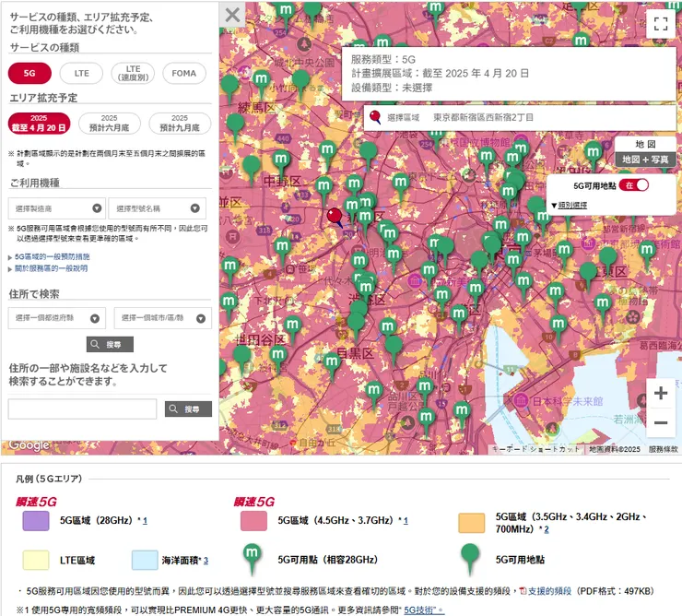The width and height of the screenshot is (682, 616).
Task: Open the 選擇一個城市/區/郡 dropdown
Action: 163,318
